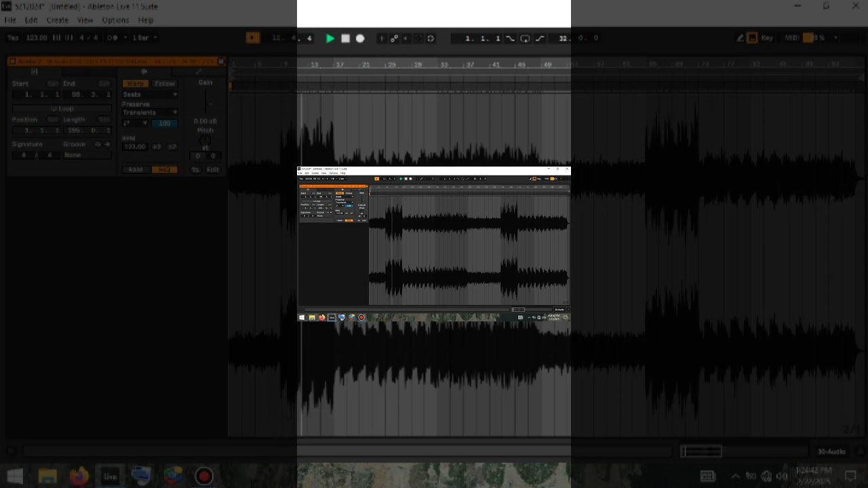The height and width of the screenshot is (488, 868).
Task: Open the Groove dropdown showing None
Action: point(87,155)
